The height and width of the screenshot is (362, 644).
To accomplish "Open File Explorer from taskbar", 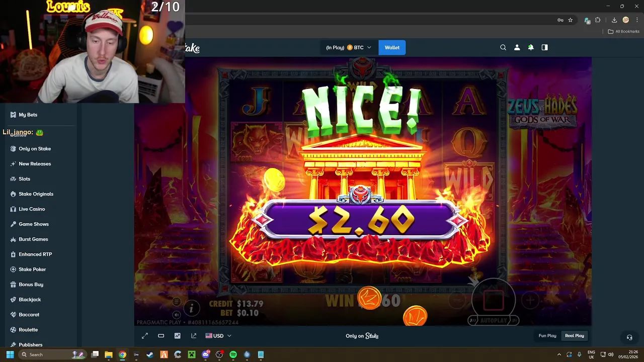I will (109, 354).
